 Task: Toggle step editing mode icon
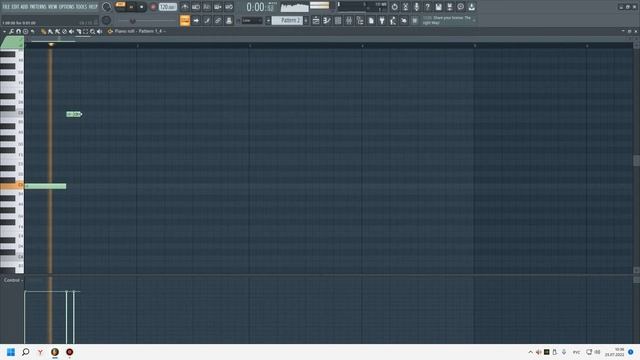click(207, 20)
